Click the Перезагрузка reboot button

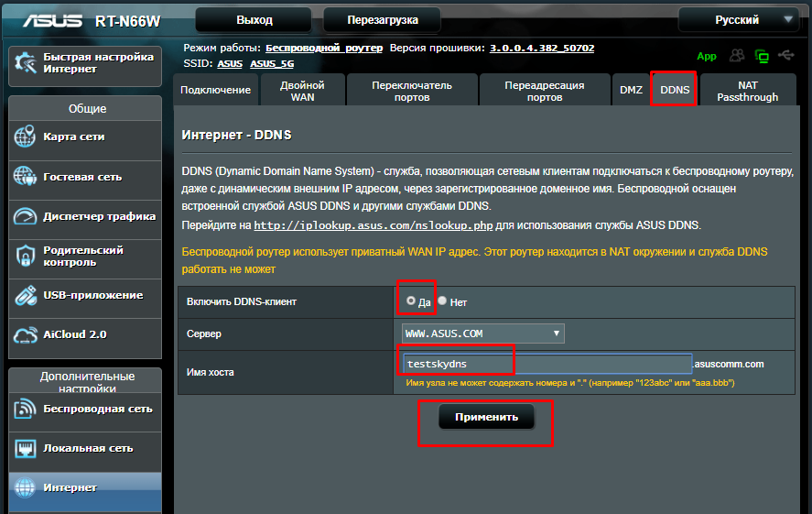[x=382, y=19]
